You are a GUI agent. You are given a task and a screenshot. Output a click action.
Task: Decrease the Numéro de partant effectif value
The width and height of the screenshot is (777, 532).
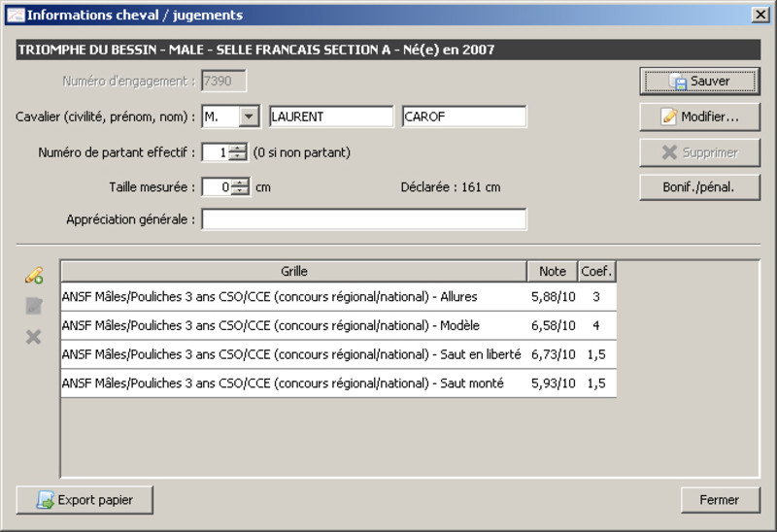(x=239, y=156)
